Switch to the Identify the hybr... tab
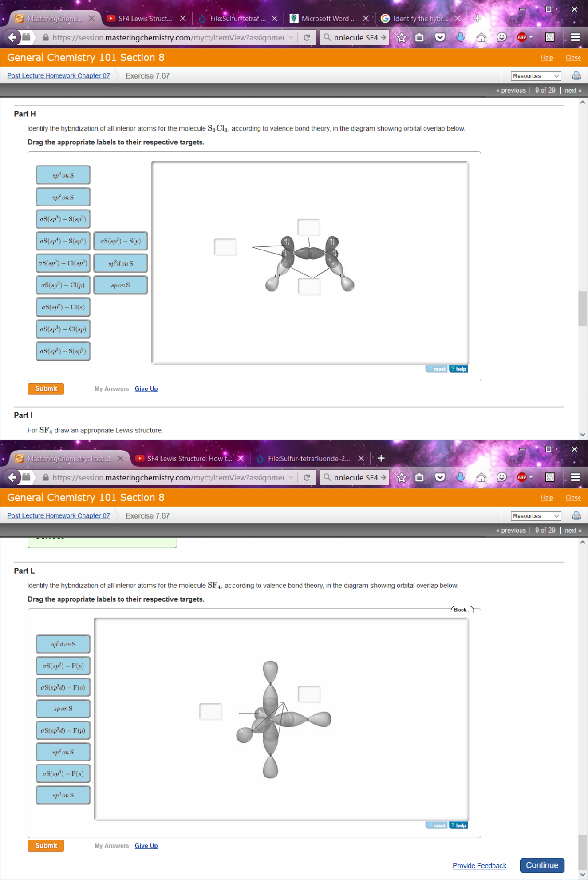The image size is (588, 880). pyautogui.click(x=420, y=19)
